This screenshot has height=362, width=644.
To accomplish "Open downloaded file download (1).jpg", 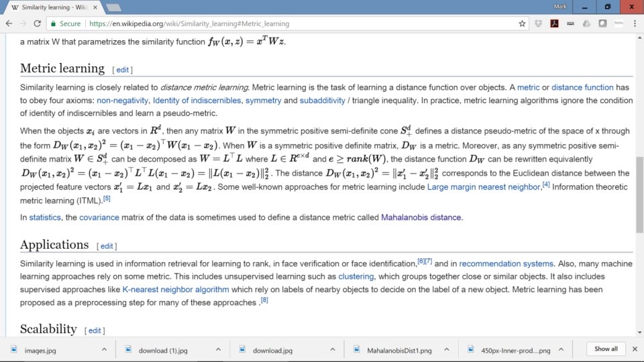I will (x=163, y=351).
